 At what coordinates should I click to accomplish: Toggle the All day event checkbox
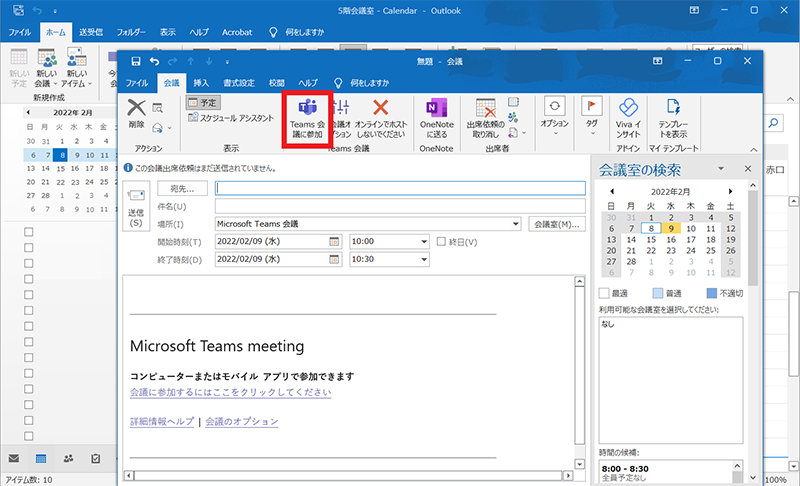[441, 241]
